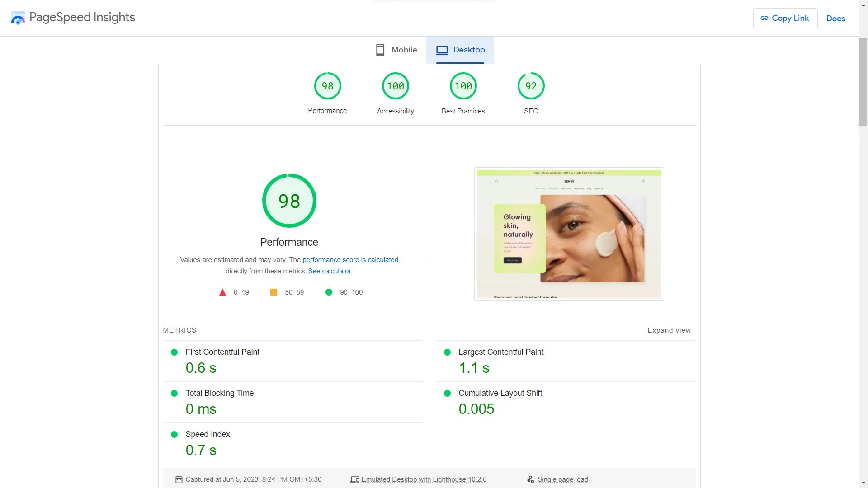Image resolution: width=868 pixels, height=488 pixels.
Task: Expand the Largest Contentful Paint metric
Action: pyautogui.click(x=500, y=352)
